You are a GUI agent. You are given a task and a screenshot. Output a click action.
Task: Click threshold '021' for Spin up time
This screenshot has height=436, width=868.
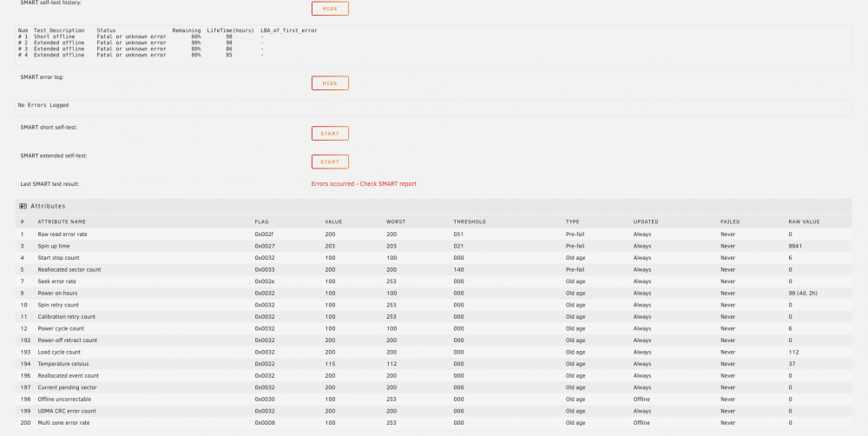pos(458,246)
